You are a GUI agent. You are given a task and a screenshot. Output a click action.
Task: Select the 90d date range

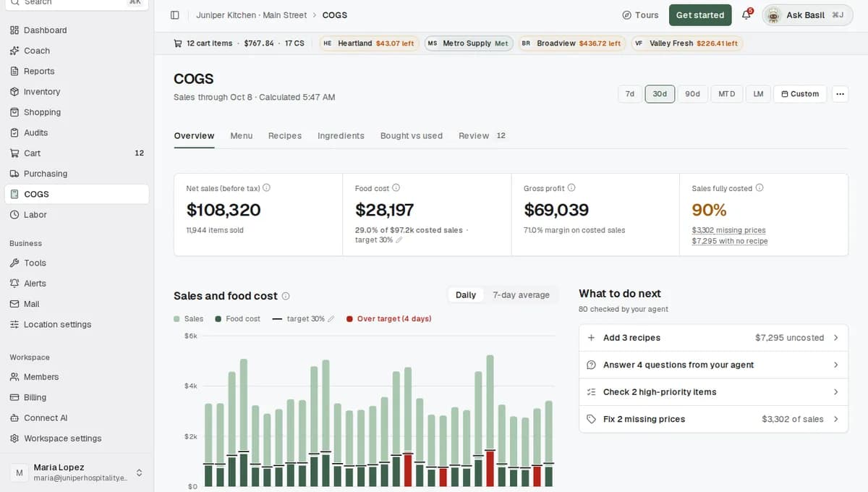coord(692,94)
